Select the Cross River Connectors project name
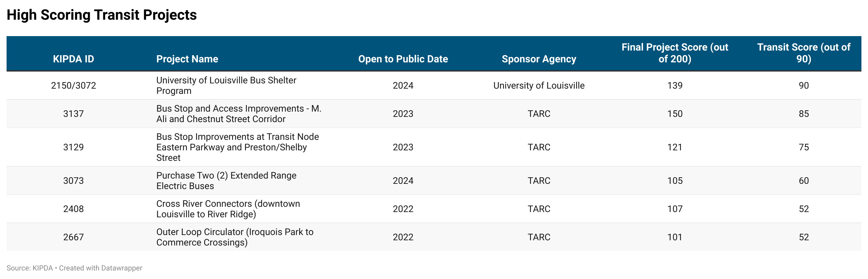Viewport: 868px width, 279px height. (x=228, y=209)
